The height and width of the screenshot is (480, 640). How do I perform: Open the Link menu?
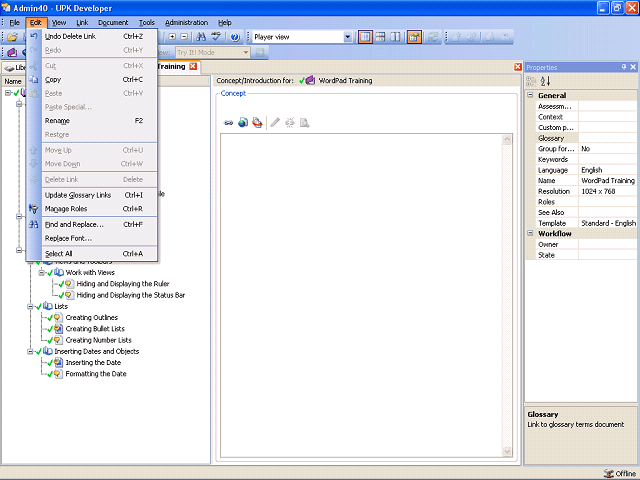click(82, 23)
